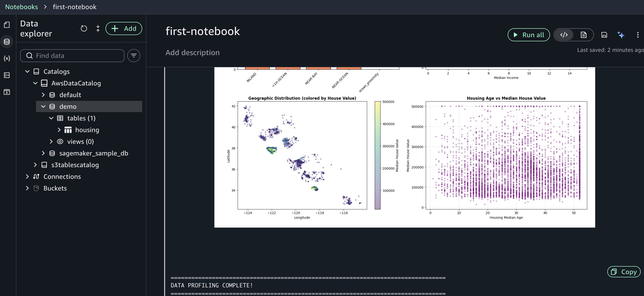644x296 pixels.
Task: Click the refresh icon in Data explorer
Action: [84, 28]
